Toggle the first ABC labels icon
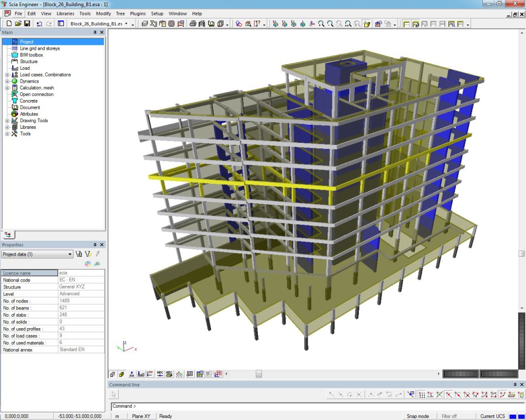Image resolution: width=526 pixels, height=420 pixels. pyautogui.click(x=160, y=374)
